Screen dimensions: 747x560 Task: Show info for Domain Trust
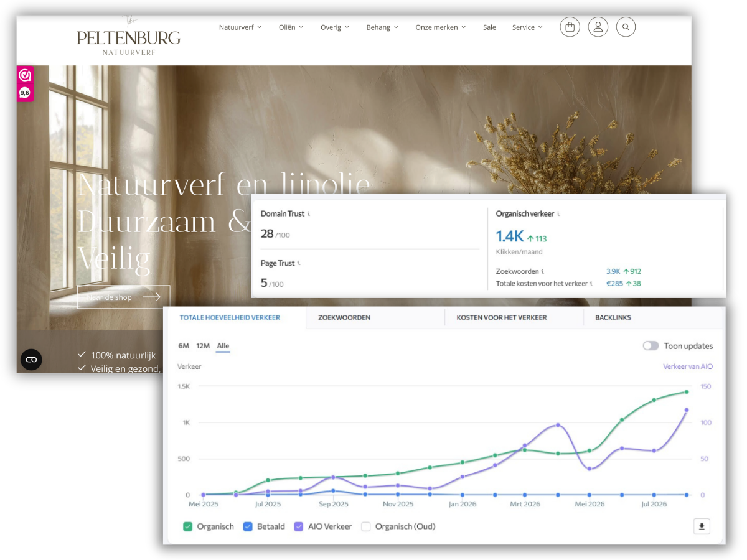coord(309,213)
